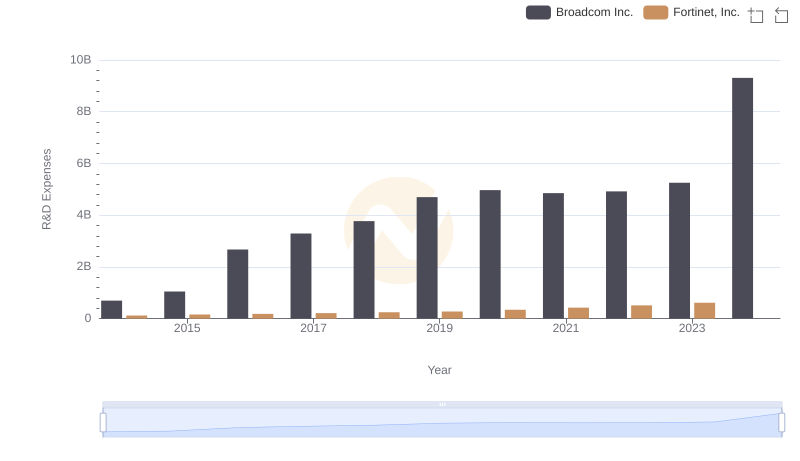Viewport: 800px width, 461px height.
Task: Click the x-axis label 2023
Action: [692, 328]
